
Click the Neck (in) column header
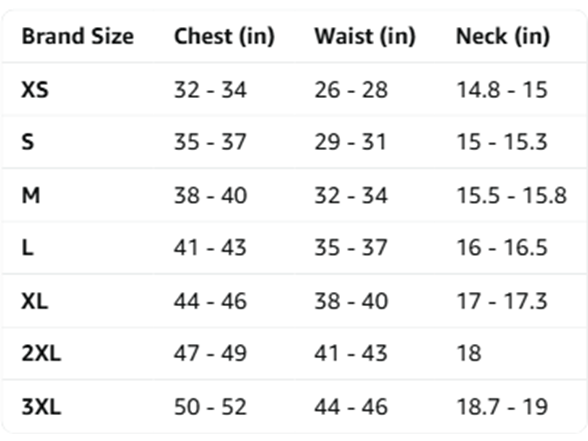click(x=502, y=37)
